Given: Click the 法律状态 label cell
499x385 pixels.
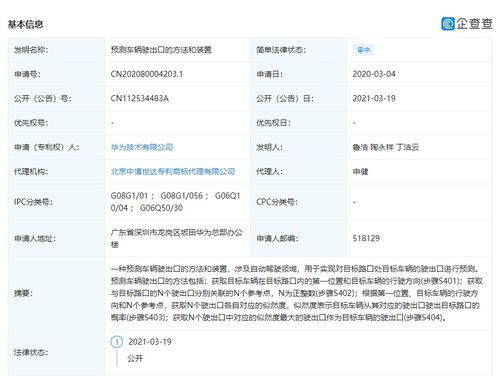Looking at the screenshot, I should [56, 352].
